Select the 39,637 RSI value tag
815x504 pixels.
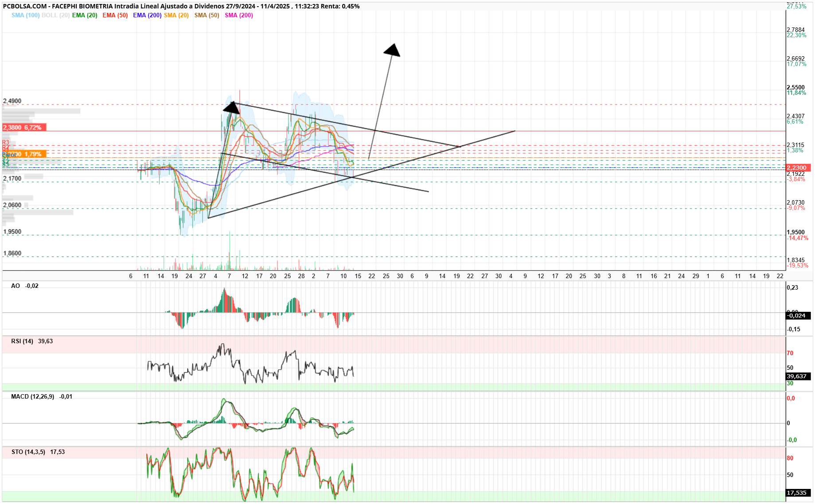point(798,376)
